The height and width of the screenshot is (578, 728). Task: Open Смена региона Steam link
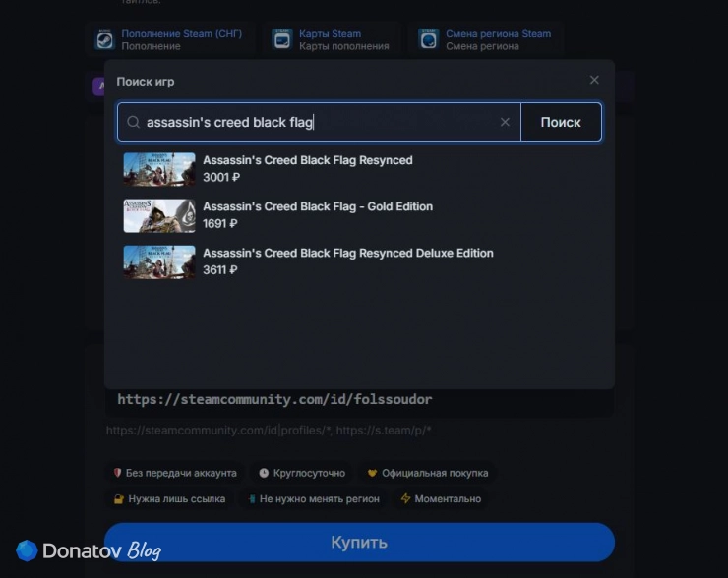pyautogui.click(x=498, y=33)
